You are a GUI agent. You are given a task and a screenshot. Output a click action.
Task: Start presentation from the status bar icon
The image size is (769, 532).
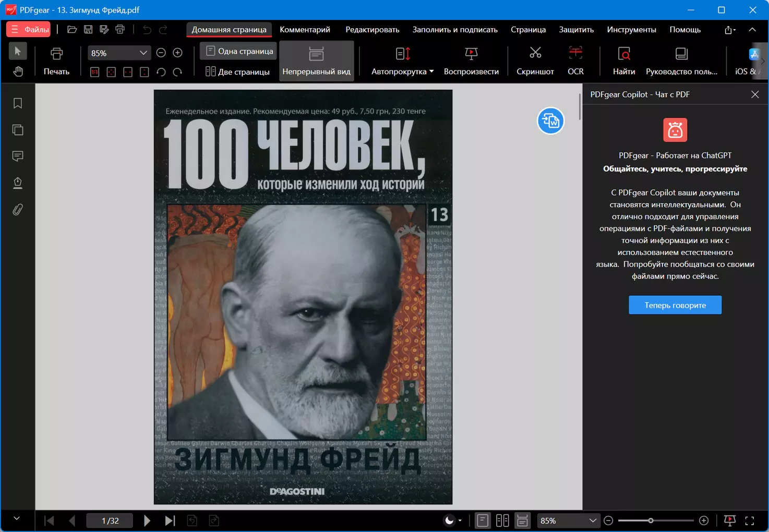pos(730,521)
